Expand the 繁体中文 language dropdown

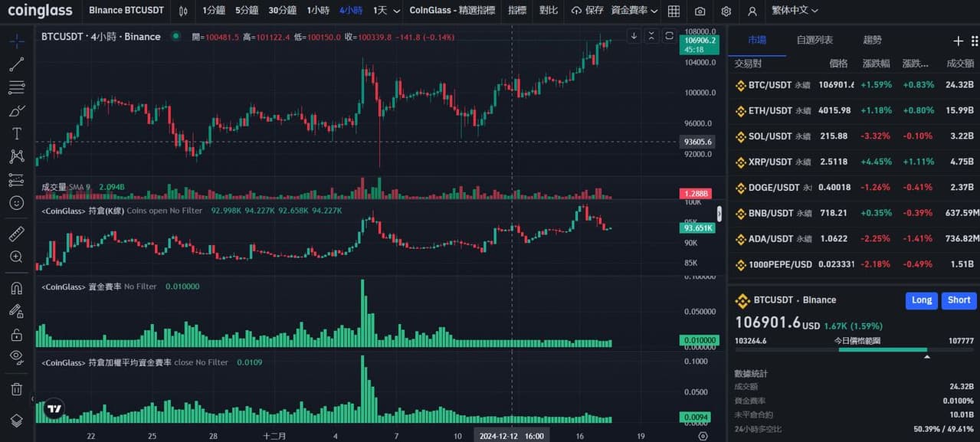coord(795,11)
